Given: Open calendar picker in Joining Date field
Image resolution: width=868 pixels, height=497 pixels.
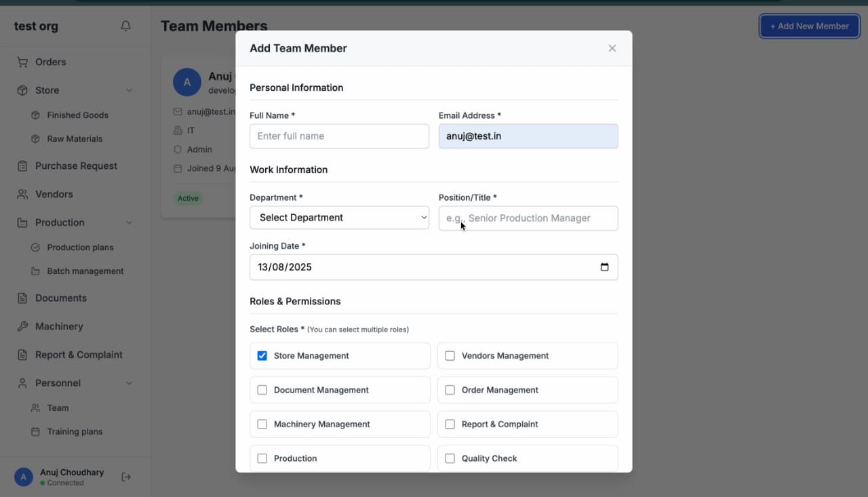Looking at the screenshot, I should click(x=604, y=267).
